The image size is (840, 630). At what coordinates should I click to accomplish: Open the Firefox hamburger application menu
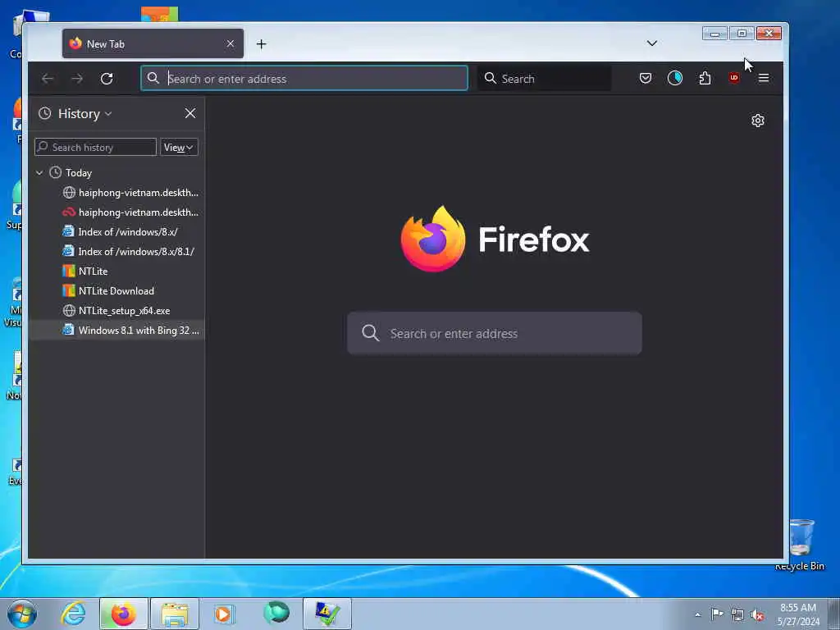click(764, 78)
